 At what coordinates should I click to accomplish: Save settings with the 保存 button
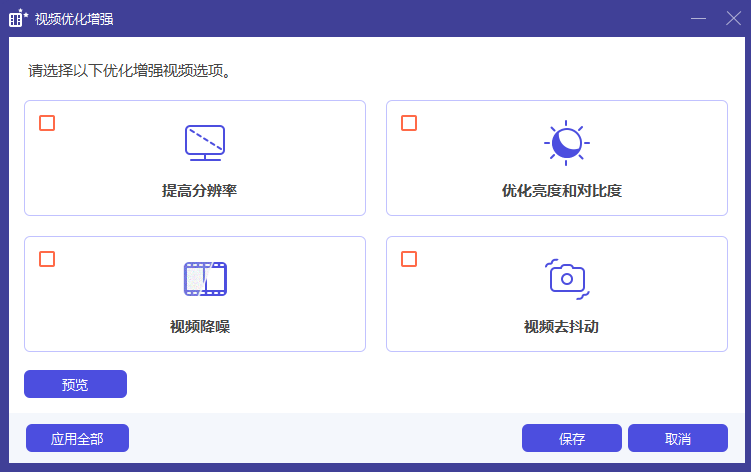[572, 438]
